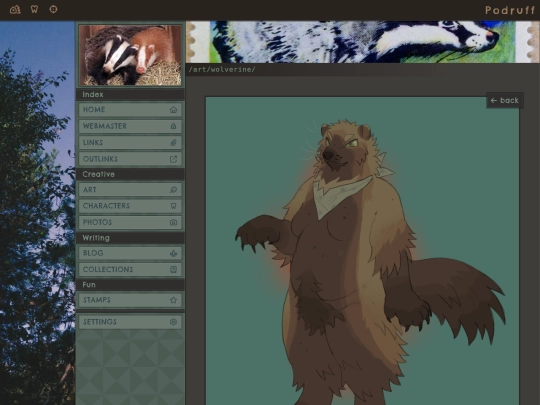Viewport: 540px width, 405px height.
Task: Click the camera icon next to PHOTOS
Action: tap(173, 222)
